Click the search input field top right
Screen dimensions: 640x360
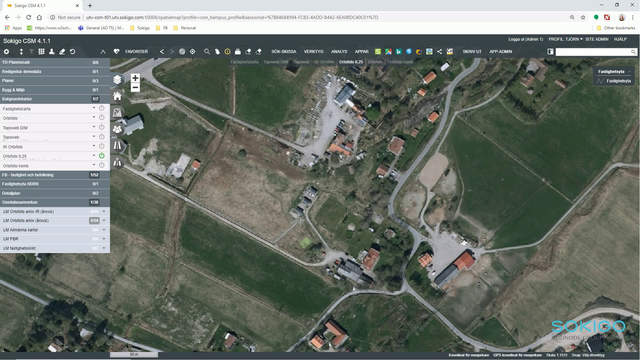[593, 52]
